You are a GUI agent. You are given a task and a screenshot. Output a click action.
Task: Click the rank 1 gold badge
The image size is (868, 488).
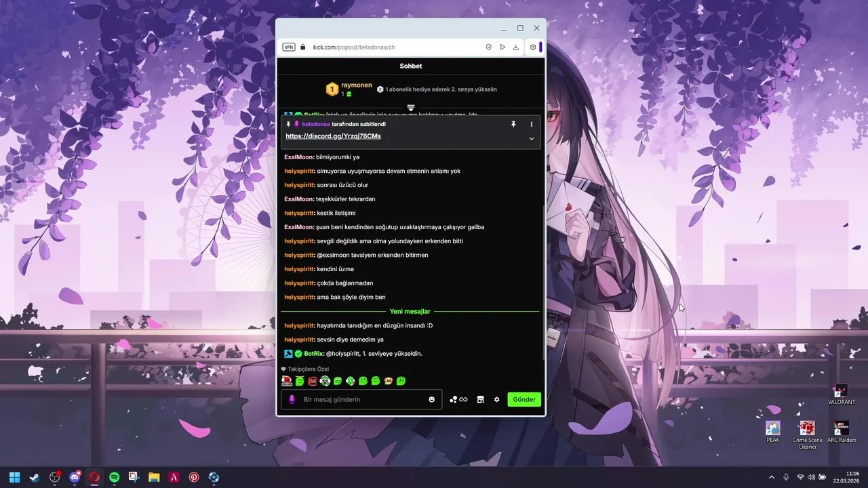[332, 89]
